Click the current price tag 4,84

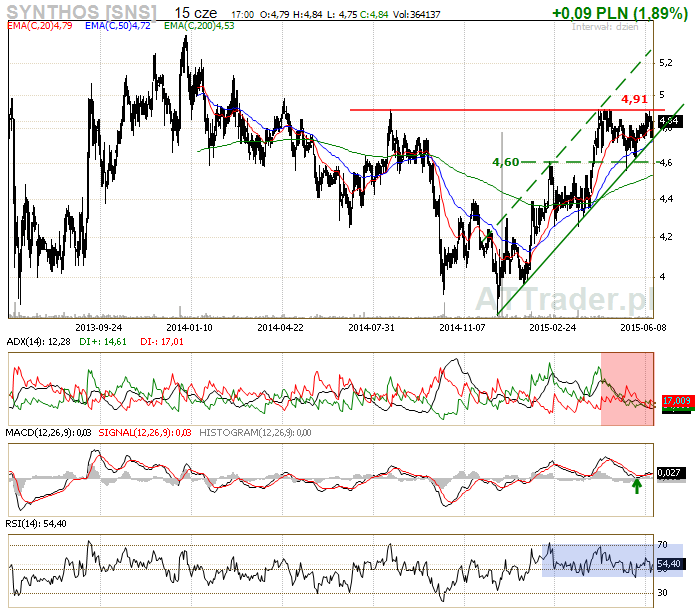point(670,121)
